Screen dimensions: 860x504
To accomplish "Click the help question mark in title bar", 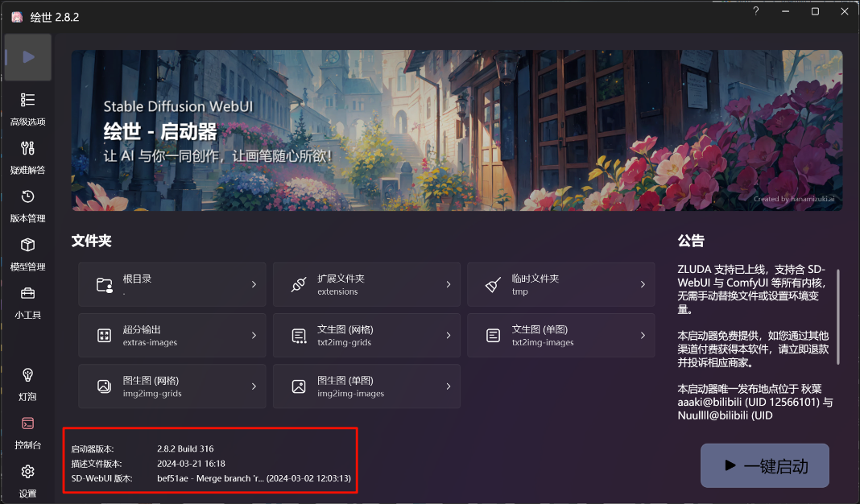I will click(756, 11).
